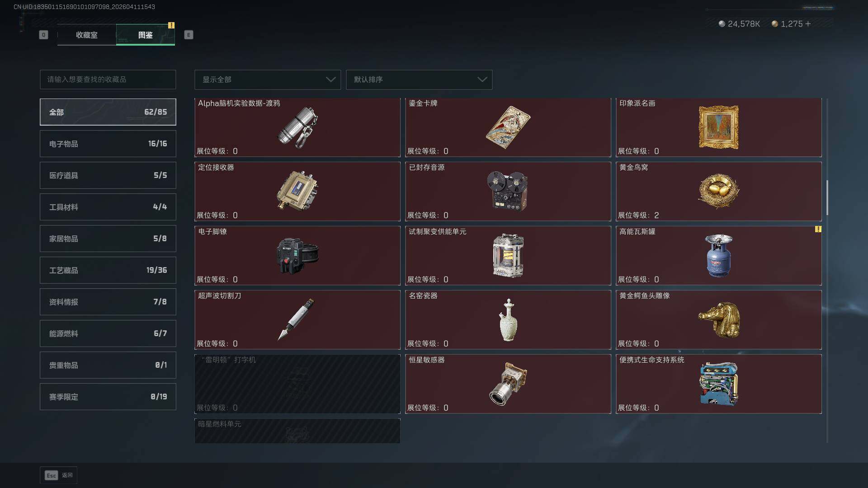Open the 默认排序 sorting dropdown
This screenshot has width=868, height=488.
[x=419, y=80]
